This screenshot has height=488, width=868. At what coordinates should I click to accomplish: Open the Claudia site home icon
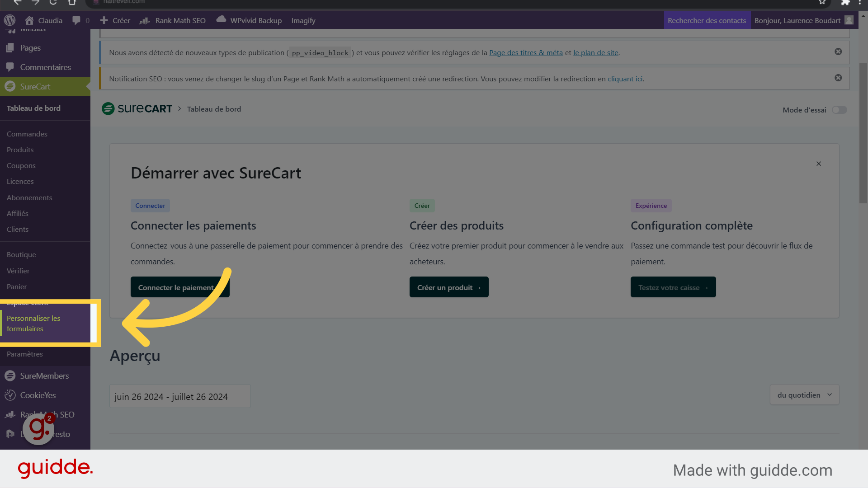tap(29, 20)
